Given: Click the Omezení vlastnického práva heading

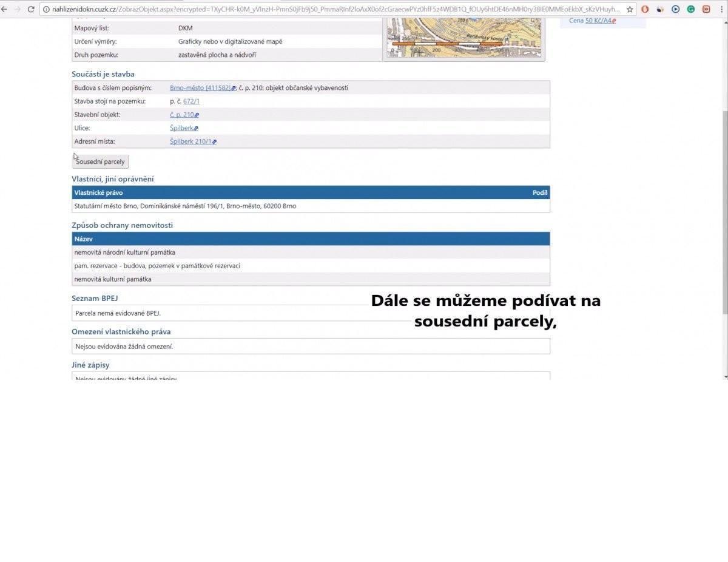Looking at the screenshot, I should pos(121,332).
